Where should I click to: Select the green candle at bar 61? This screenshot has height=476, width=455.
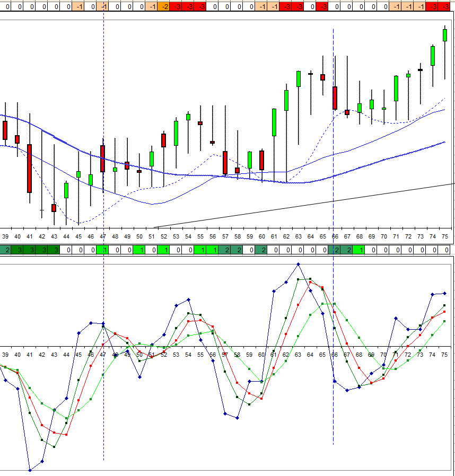coord(274,122)
